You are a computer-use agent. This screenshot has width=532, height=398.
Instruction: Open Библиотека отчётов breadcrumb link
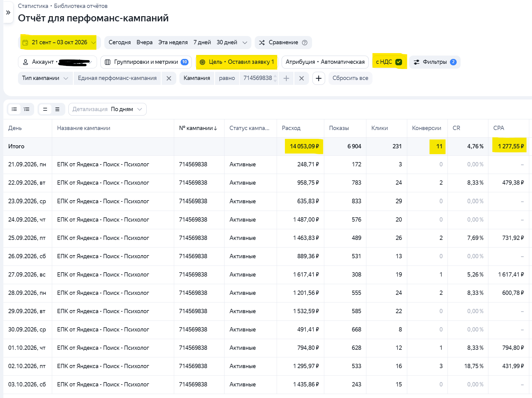tap(81, 6)
